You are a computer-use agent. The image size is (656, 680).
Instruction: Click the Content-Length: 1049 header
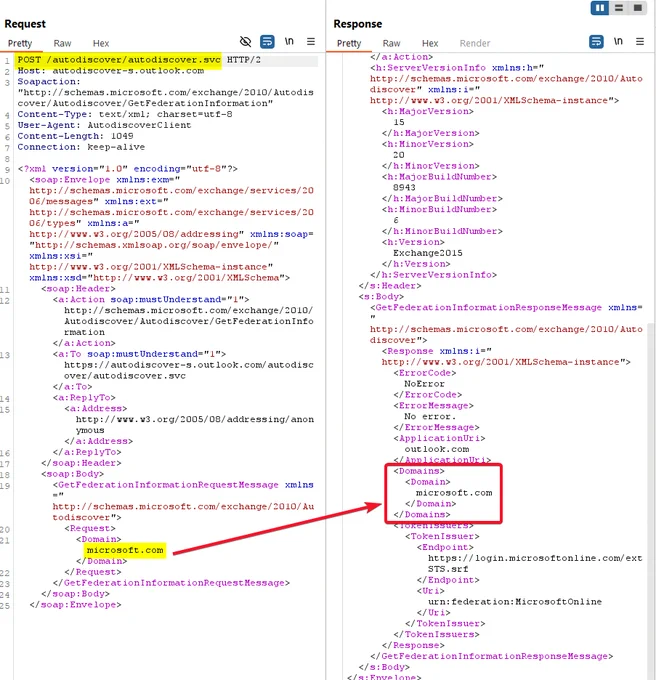point(75,136)
